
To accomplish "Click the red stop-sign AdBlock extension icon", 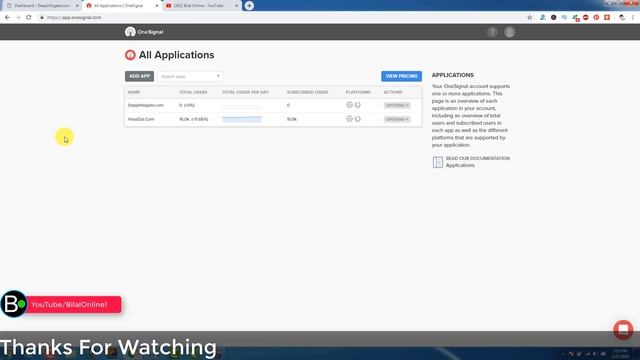I will (x=586, y=18).
